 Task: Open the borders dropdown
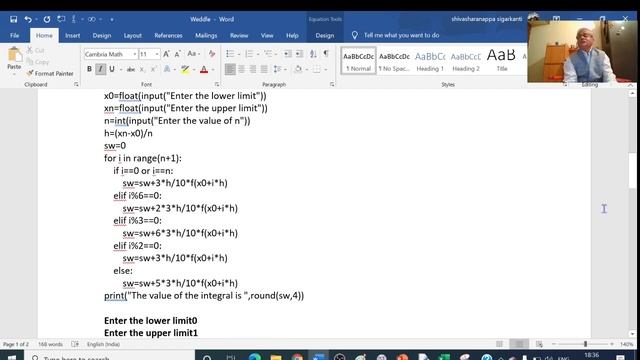(326, 69)
